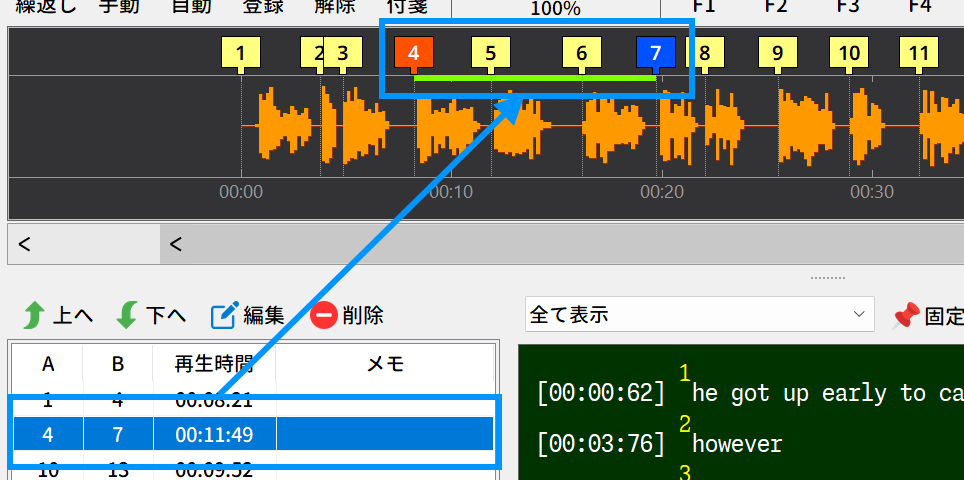Open the 全て表示 dropdown list
The height and width of the screenshot is (480, 964).
pos(700,315)
